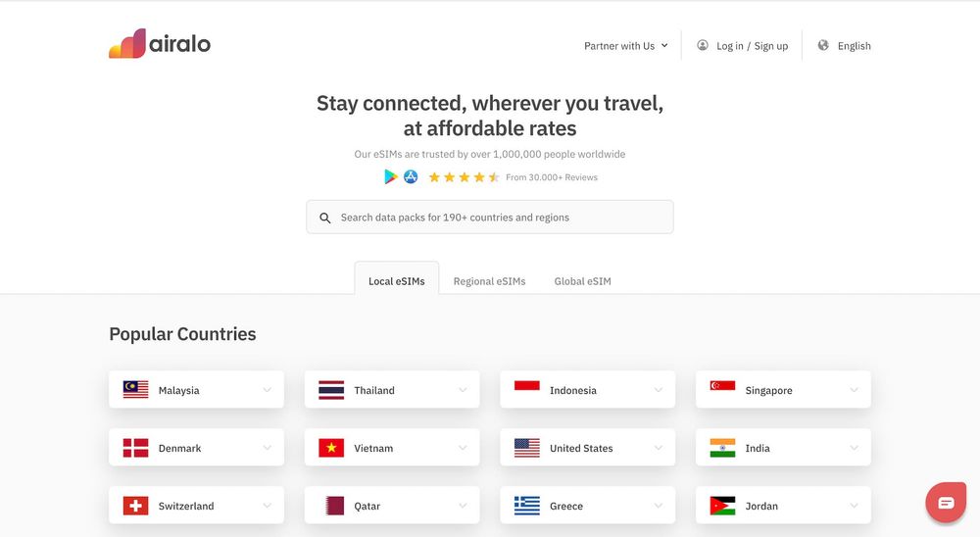Viewport: 980px width, 537px height.
Task: Click the five-star rating graphic
Action: point(465,177)
